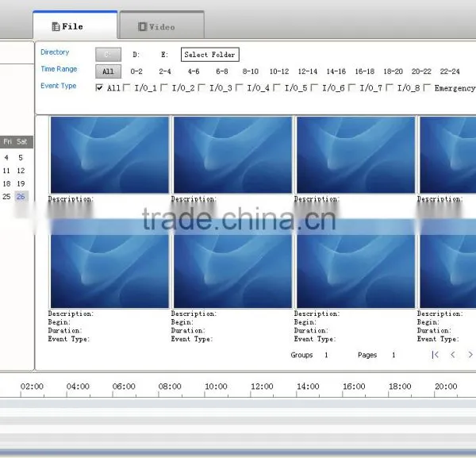Choose the D: drive

[x=136, y=55]
